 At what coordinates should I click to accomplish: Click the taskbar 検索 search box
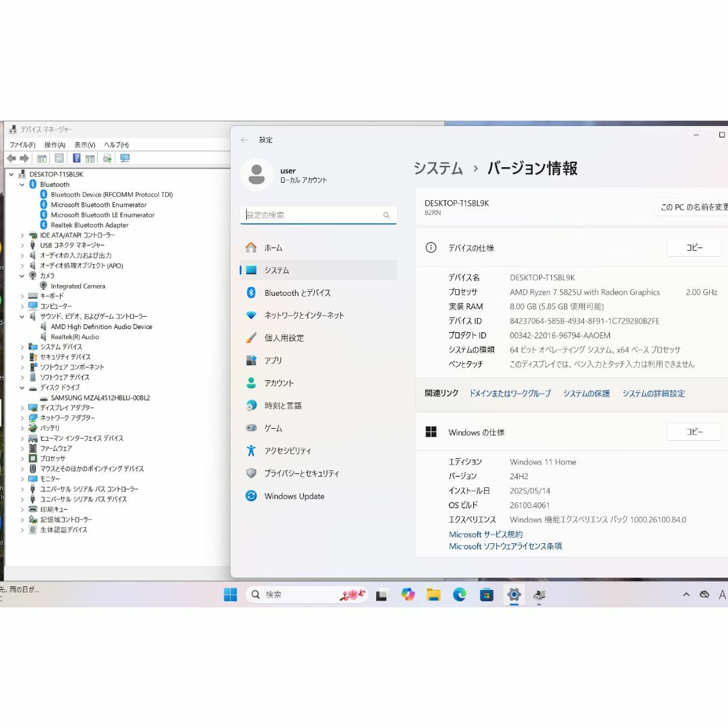click(x=307, y=595)
